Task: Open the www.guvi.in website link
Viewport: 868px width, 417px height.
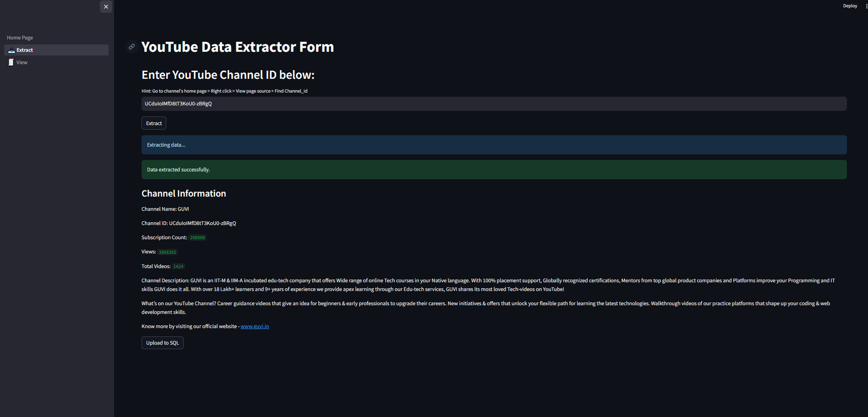Action: pos(255,326)
